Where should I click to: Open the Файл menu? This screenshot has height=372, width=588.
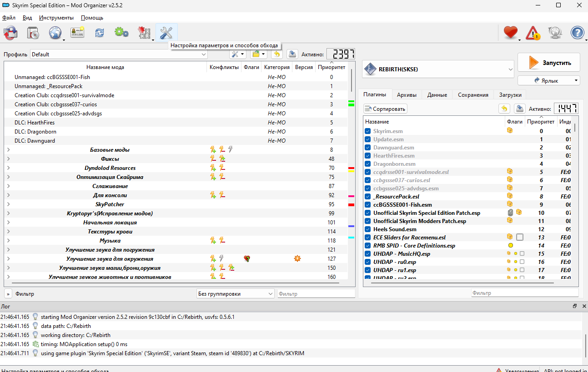point(9,18)
